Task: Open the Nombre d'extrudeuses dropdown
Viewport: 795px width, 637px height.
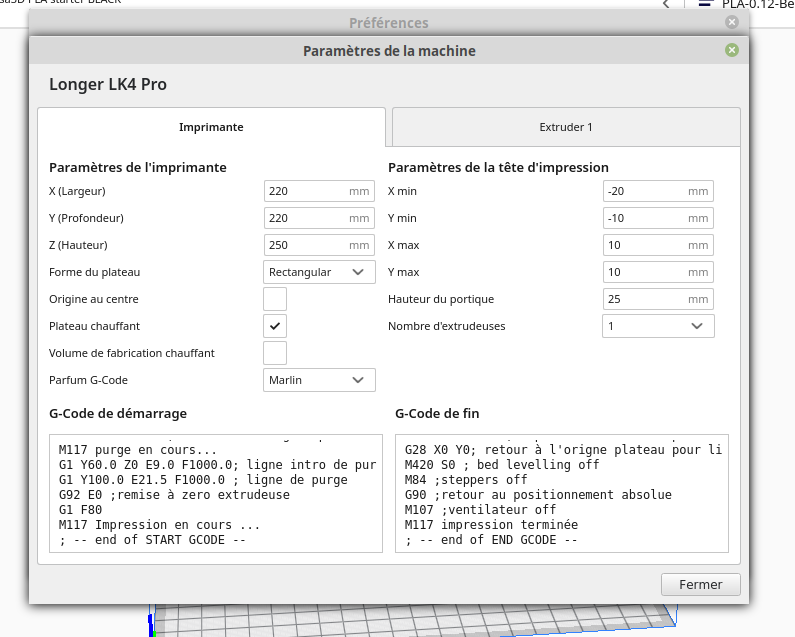Action: [658, 326]
